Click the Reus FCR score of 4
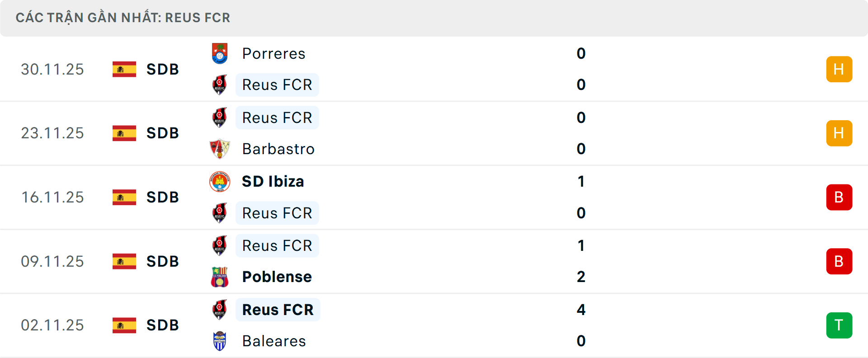Image resolution: width=868 pixels, height=358 pixels. click(x=581, y=310)
